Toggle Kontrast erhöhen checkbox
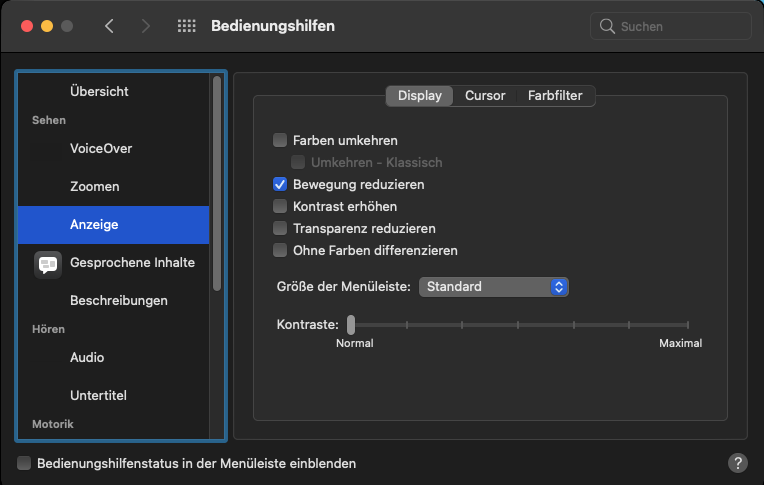This screenshot has width=764, height=485. coord(280,206)
